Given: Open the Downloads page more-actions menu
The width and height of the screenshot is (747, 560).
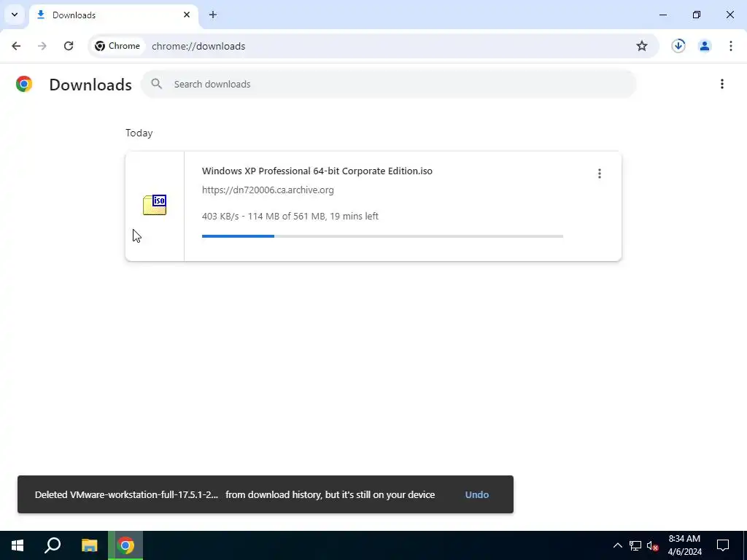Looking at the screenshot, I should coord(722,85).
